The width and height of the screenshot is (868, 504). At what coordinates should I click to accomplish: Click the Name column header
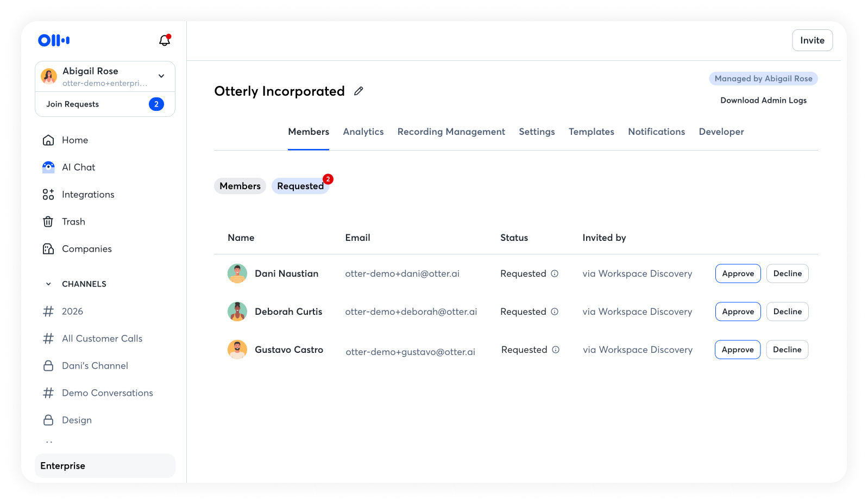click(241, 238)
